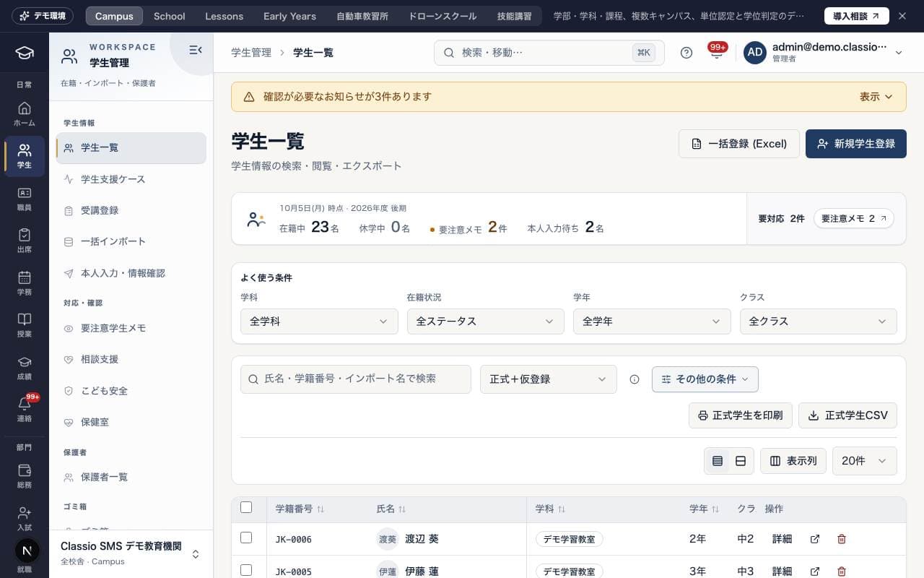
Task: Change the 20件 page size dropdown
Action: pos(865,461)
